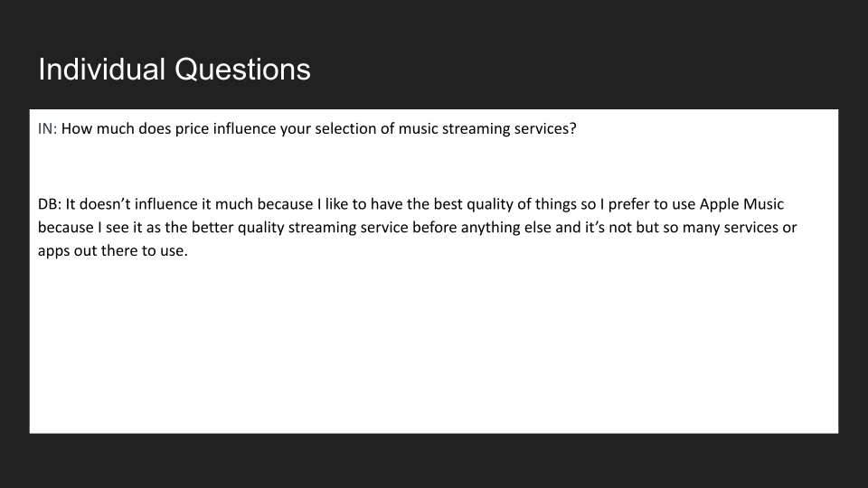The height and width of the screenshot is (488, 868).
Task: Click the dark slide background beneath the text box
Action: coord(434,461)
